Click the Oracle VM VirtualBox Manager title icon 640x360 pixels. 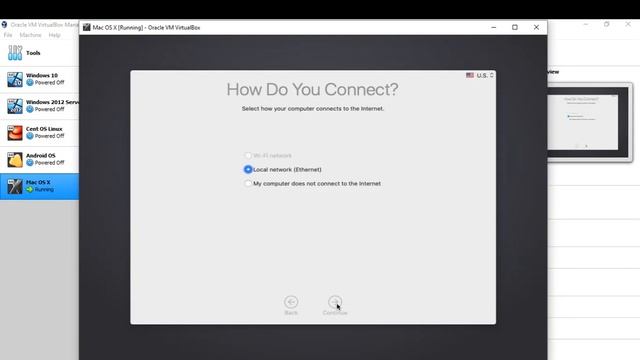(4, 24)
